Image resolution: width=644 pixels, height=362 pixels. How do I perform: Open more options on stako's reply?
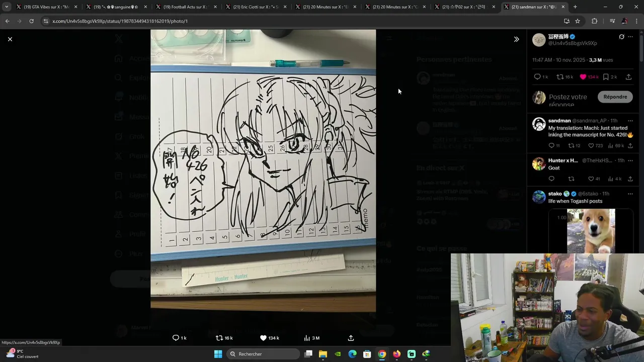tap(630, 194)
